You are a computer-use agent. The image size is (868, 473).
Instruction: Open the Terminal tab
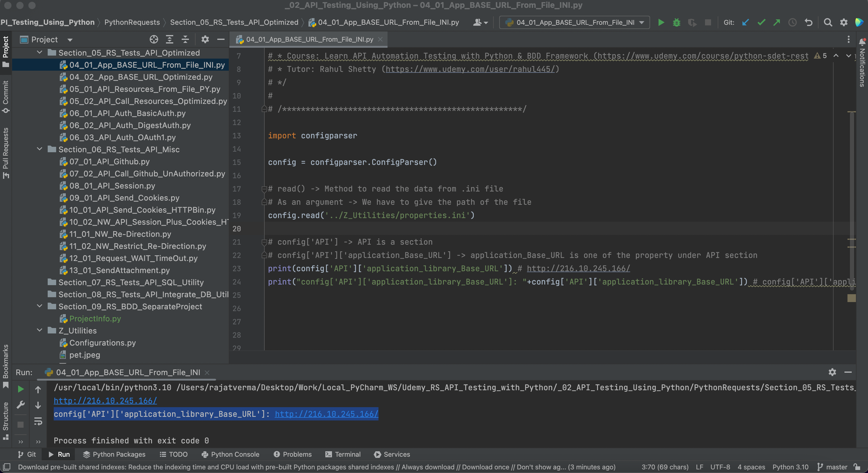pyautogui.click(x=343, y=454)
